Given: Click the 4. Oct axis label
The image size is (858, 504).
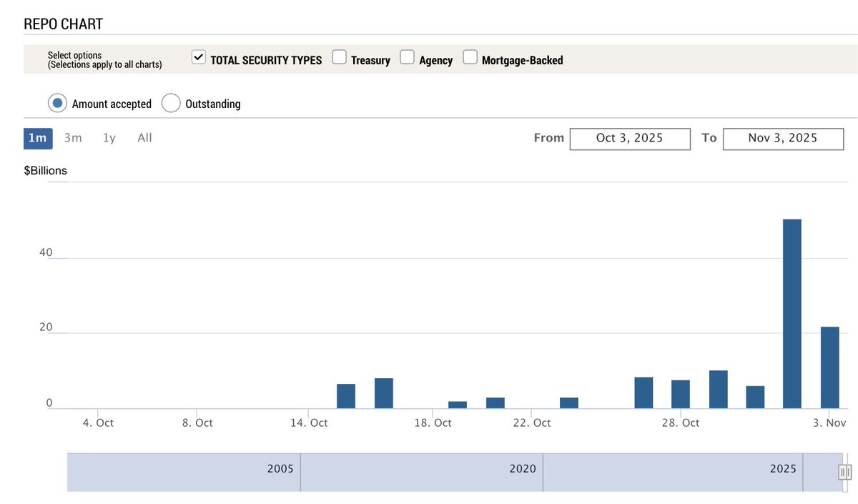Looking at the screenshot, I should pyautogui.click(x=98, y=423).
